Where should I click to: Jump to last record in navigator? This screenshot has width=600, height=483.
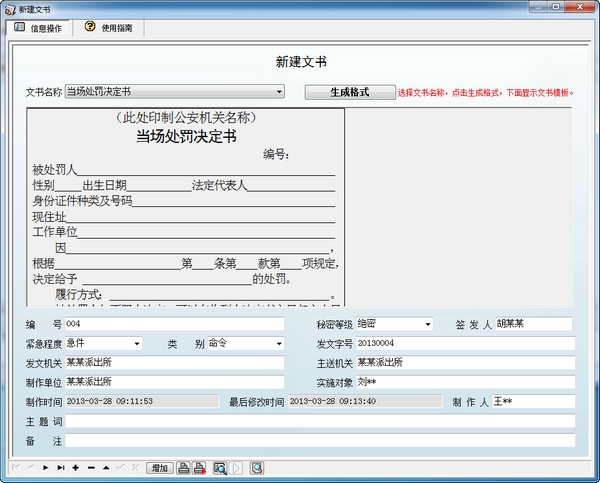click(x=60, y=468)
